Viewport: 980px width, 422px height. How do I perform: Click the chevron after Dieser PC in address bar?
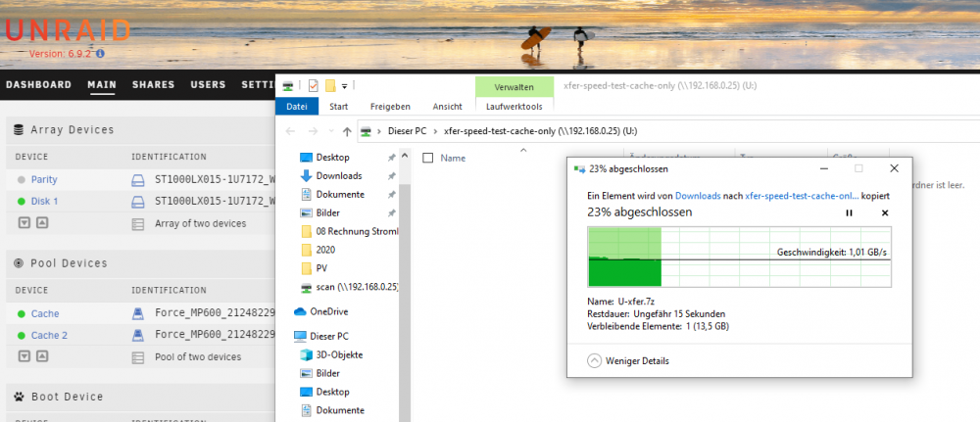click(x=435, y=132)
